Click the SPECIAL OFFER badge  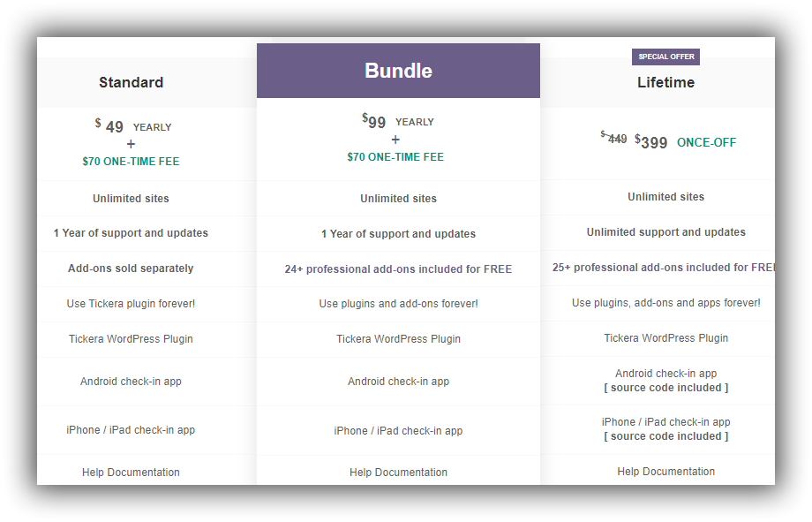coord(665,57)
